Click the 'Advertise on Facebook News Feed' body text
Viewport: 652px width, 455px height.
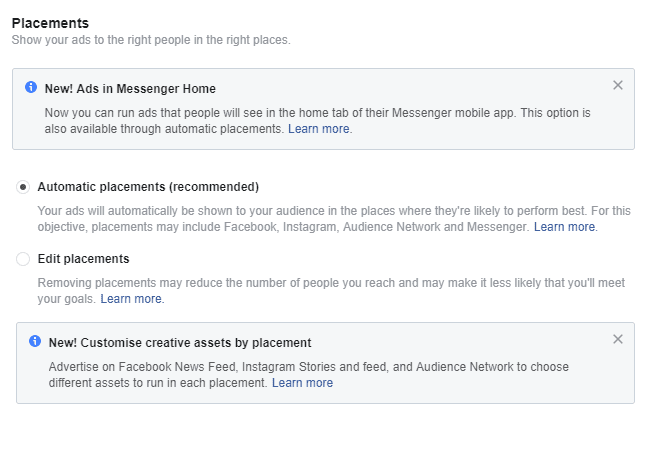point(309,375)
